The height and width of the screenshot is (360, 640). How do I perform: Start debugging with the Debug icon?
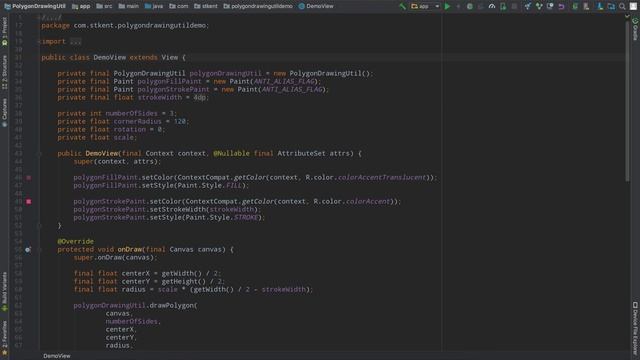tap(470, 7)
